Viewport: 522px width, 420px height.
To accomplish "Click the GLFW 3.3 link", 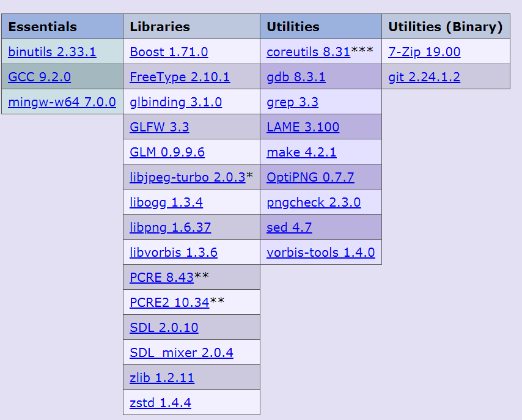I will tap(160, 127).
